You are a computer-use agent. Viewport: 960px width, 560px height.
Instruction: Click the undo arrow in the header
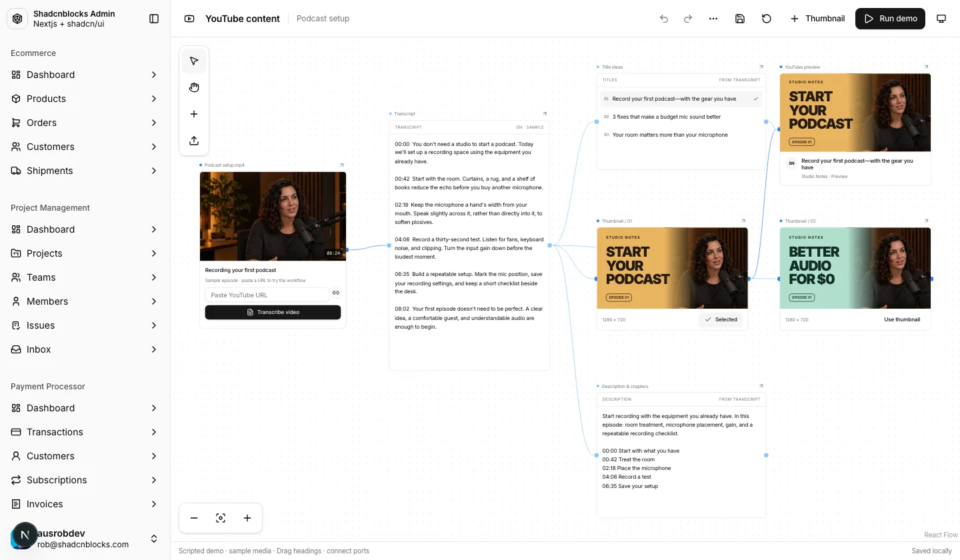tap(664, 19)
